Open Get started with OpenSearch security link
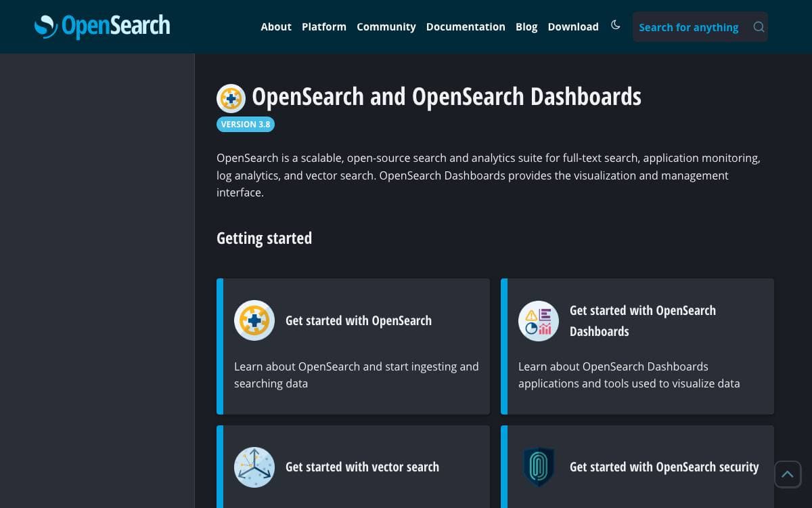This screenshot has width=812, height=508. (x=664, y=467)
